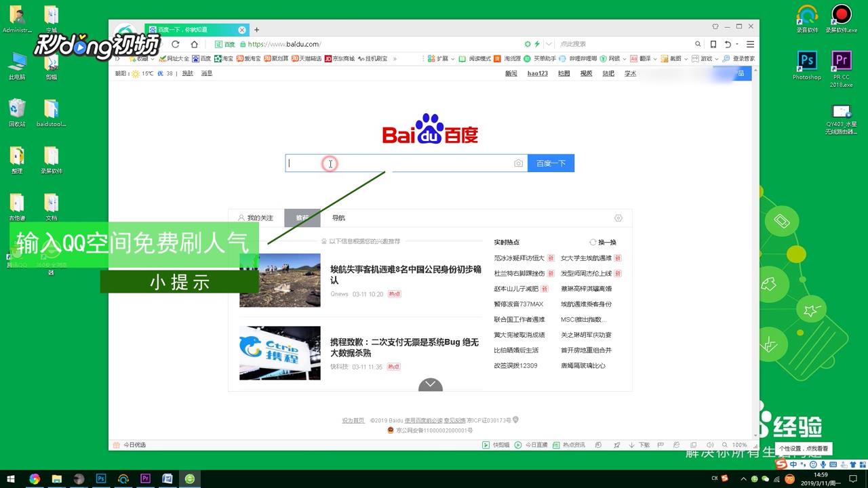Open File Explorer from the taskbar
Screen dimensions: 868x488
coord(57,479)
